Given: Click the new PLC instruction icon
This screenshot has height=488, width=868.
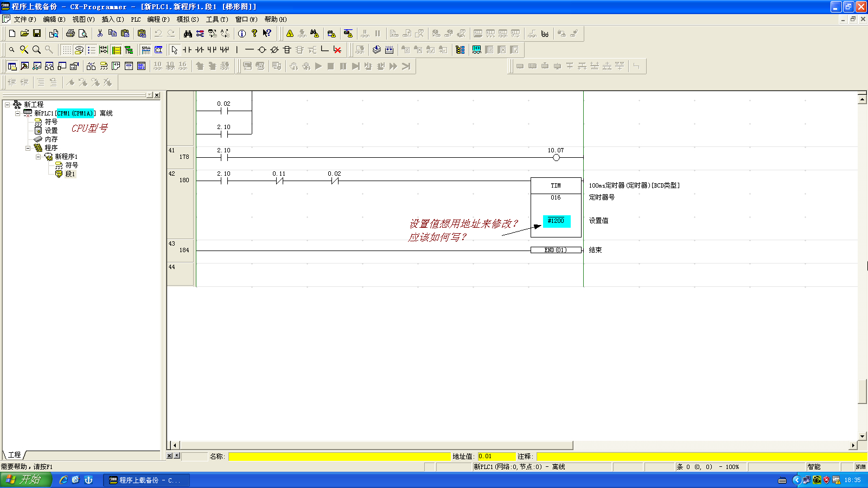Looking at the screenshot, I should pos(287,50).
